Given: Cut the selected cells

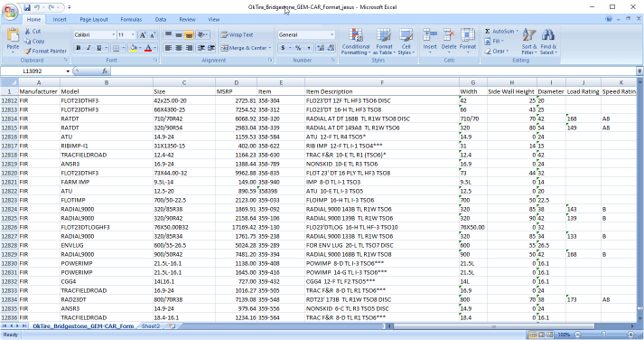Looking at the screenshot, I should coord(32,32).
